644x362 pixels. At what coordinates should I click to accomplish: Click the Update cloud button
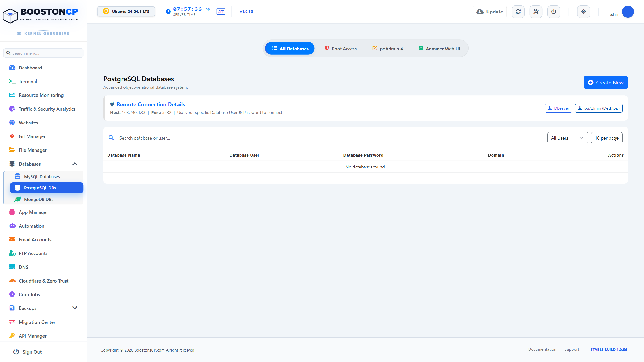(x=490, y=12)
